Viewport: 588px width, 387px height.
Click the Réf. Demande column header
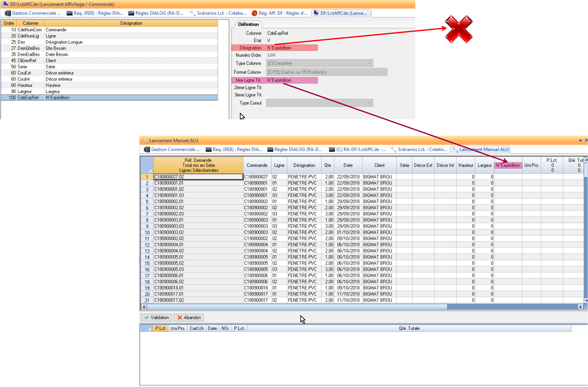coord(198,165)
